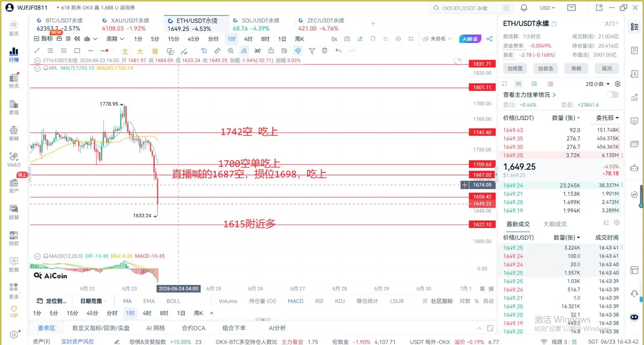Screen dimensions: 644x345
Task: Open the 日期范围 date range dropdown
Action: point(93,301)
